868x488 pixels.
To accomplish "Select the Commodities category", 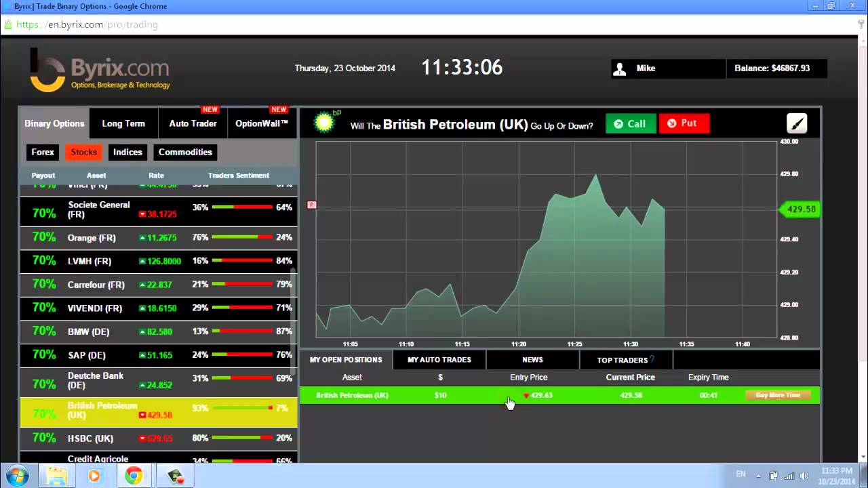I will click(185, 152).
